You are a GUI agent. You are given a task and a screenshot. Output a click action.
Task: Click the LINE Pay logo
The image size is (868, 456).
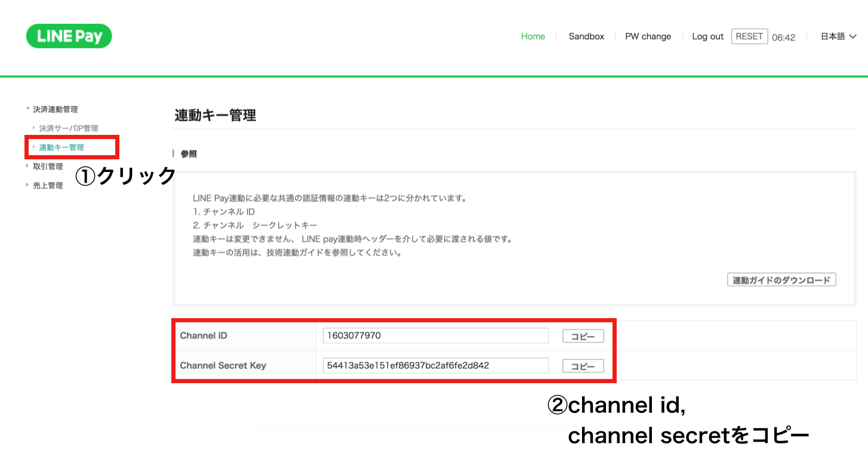click(68, 36)
